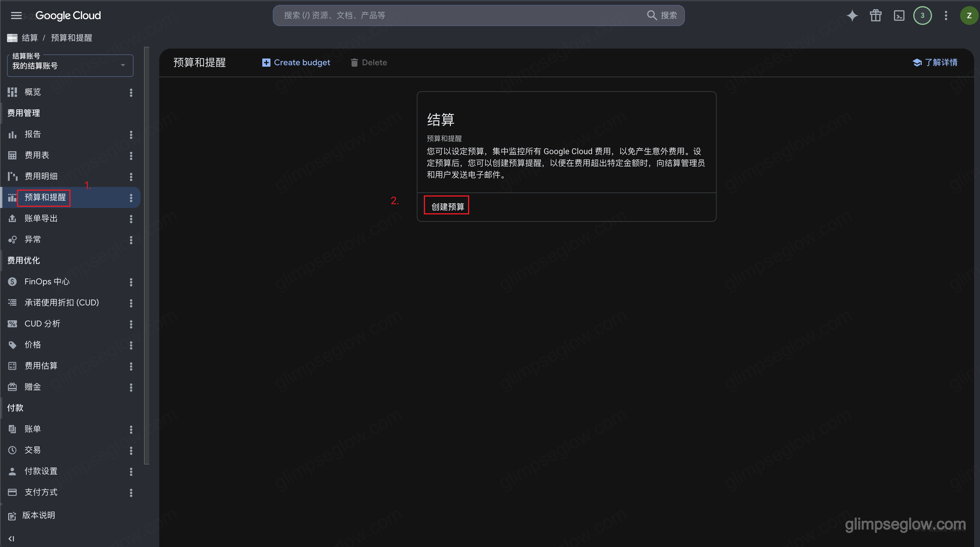Click the 价格 price tag icon

(12, 345)
